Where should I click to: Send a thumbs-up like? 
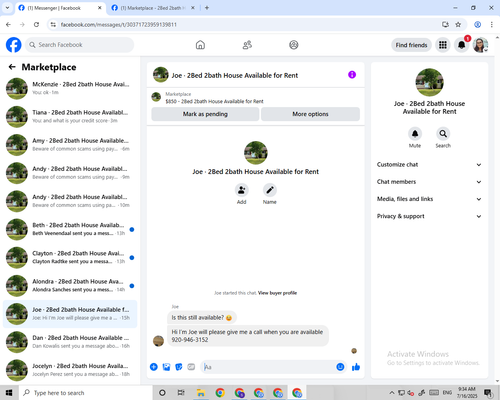pos(356,367)
